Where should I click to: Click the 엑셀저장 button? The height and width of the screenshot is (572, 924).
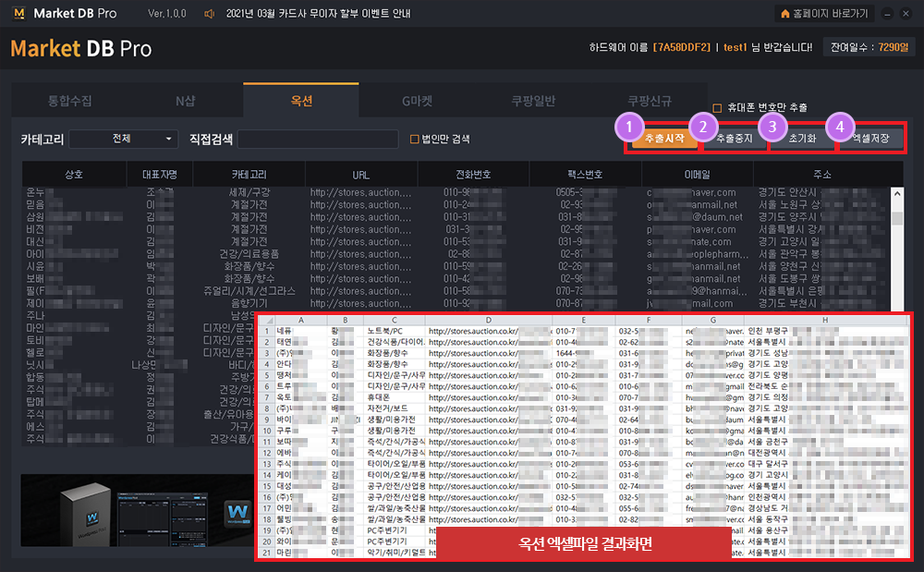point(870,139)
